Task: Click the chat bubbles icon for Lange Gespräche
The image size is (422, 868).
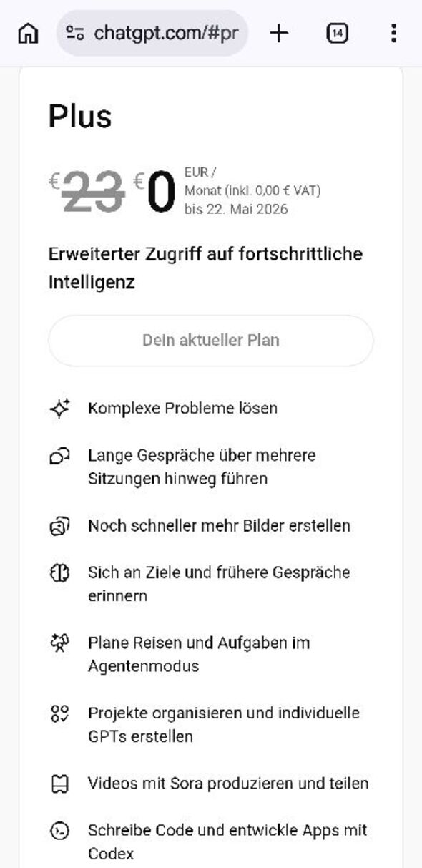Action: [x=59, y=455]
